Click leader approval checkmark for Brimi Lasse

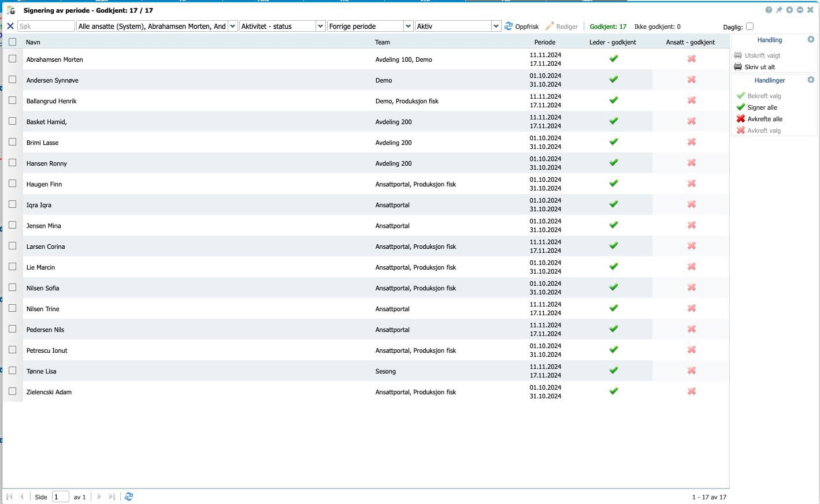(x=614, y=141)
